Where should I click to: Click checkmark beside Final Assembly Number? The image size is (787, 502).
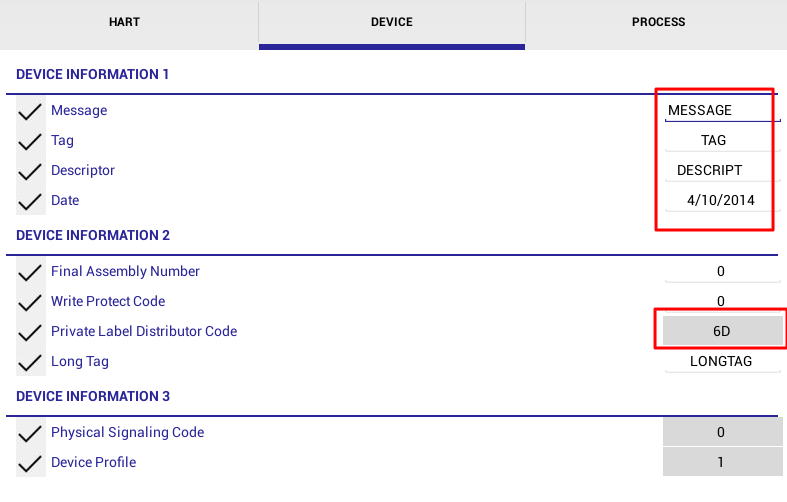(x=30, y=272)
